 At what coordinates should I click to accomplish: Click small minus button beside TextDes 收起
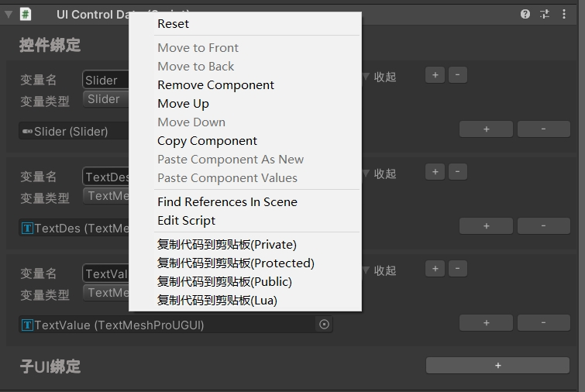click(458, 172)
